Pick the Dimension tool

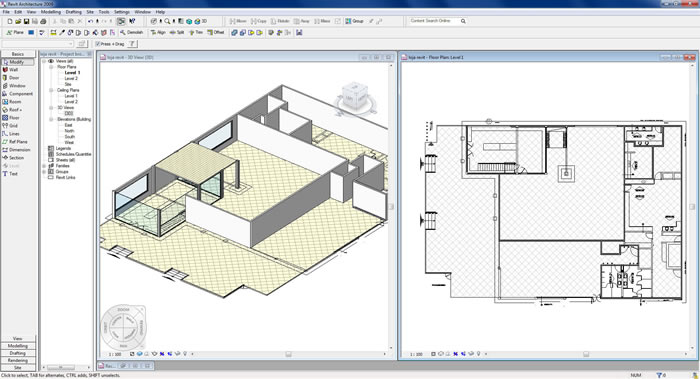click(x=19, y=150)
